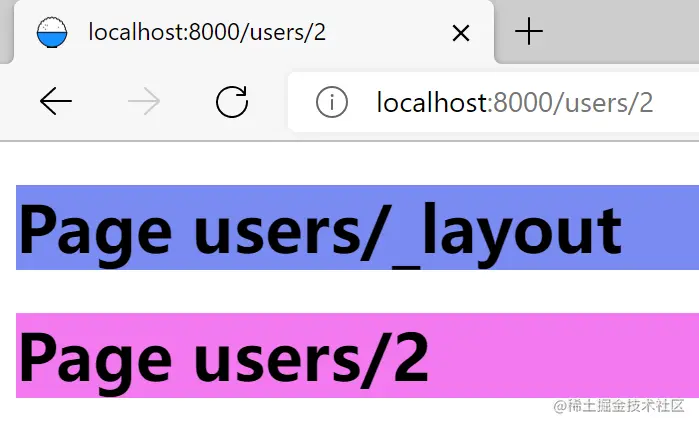The width and height of the screenshot is (699, 428).
Task: Close the localhost:8000/users/2 tab
Action: [461, 33]
